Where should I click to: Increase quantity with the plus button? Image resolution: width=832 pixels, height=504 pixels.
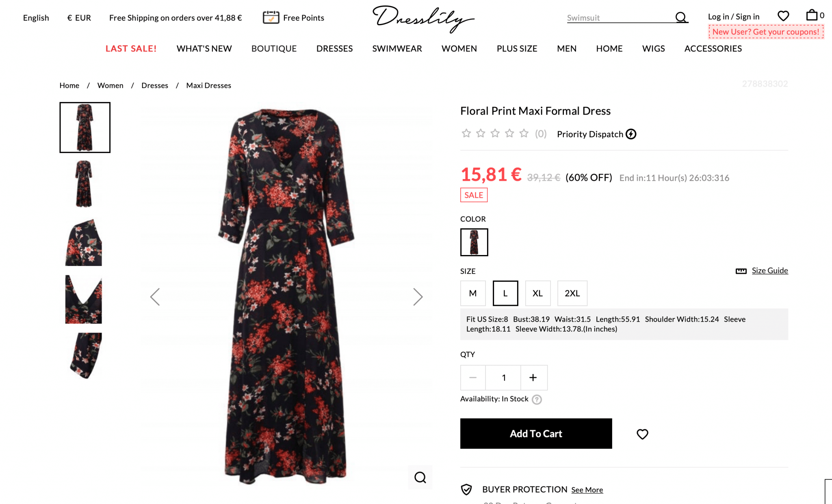click(533, 378)
